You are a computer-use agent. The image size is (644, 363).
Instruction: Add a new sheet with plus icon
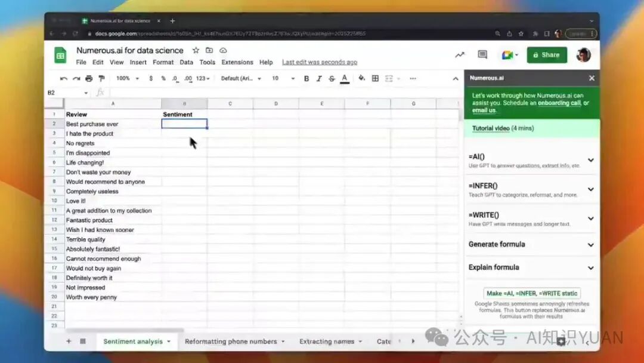pyautogui.click(x=69, y=341)
